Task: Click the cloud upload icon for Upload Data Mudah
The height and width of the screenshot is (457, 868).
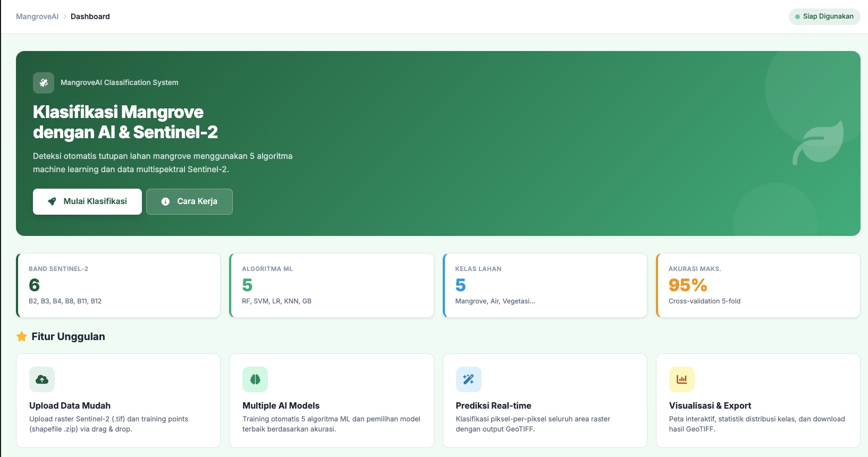Action: click(42, 379)
